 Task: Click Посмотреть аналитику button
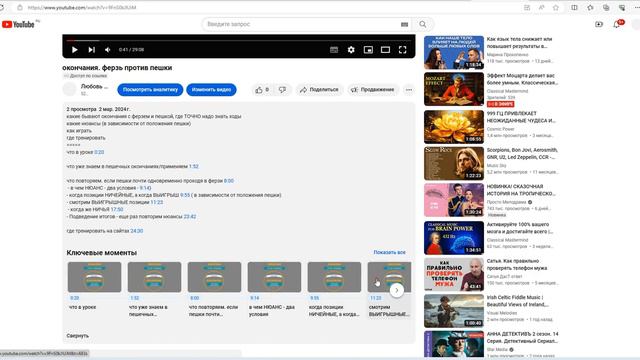pyautogui.click(x=150, y=90)
